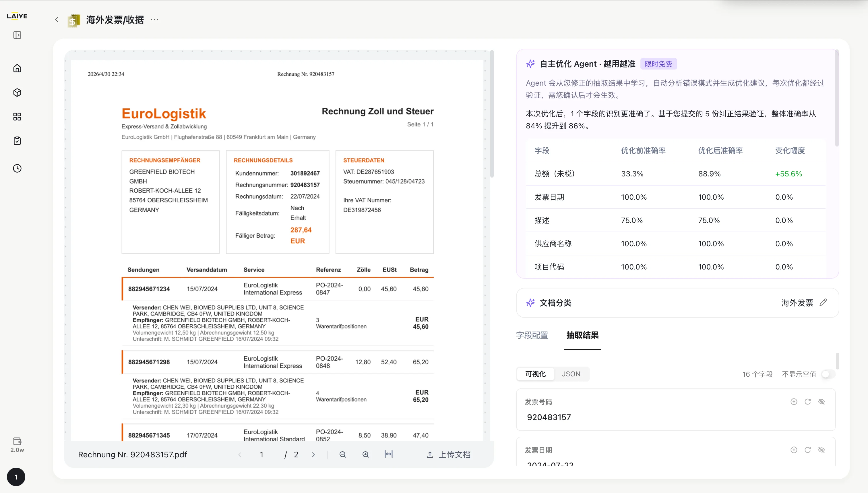Click the 优化后准确率 column header

point(720,150)
